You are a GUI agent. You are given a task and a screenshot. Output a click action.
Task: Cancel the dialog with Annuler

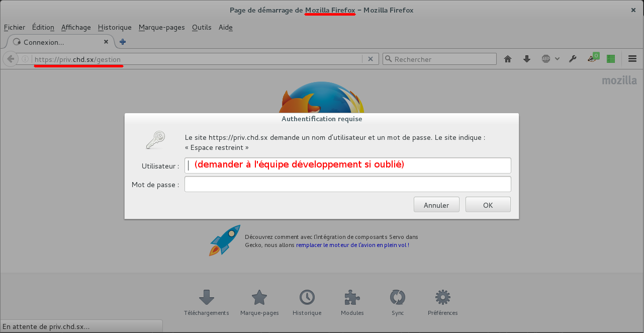436,205
